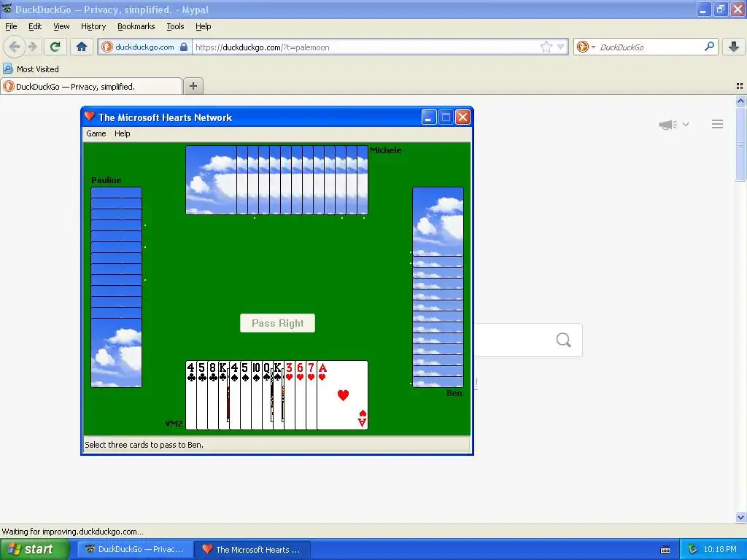
Task: Open the browser Help menu
Action: click(203, 27)
